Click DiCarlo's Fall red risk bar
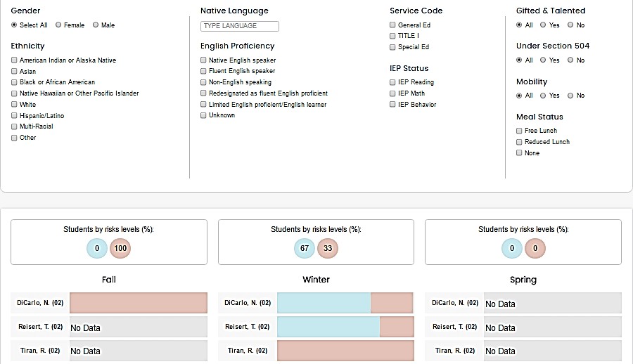 point(138,303)
